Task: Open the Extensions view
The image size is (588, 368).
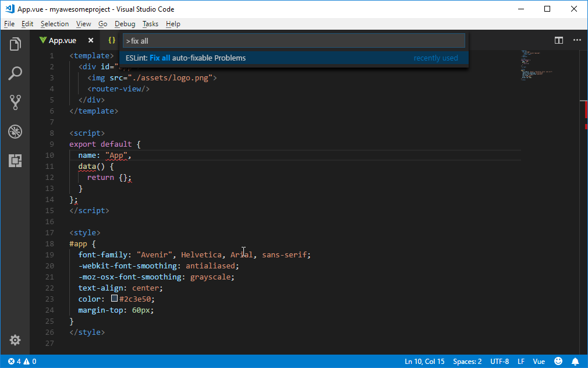Action: tap(15, 161)
